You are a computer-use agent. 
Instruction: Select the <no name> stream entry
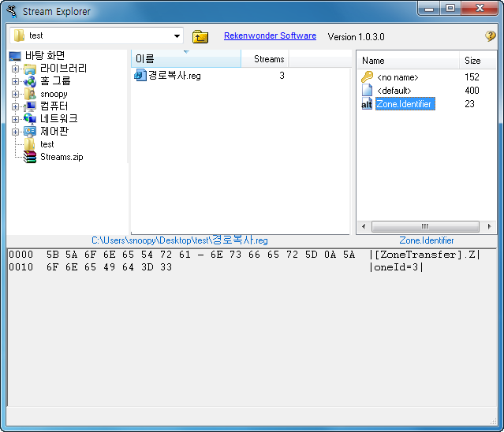[398, 77]
